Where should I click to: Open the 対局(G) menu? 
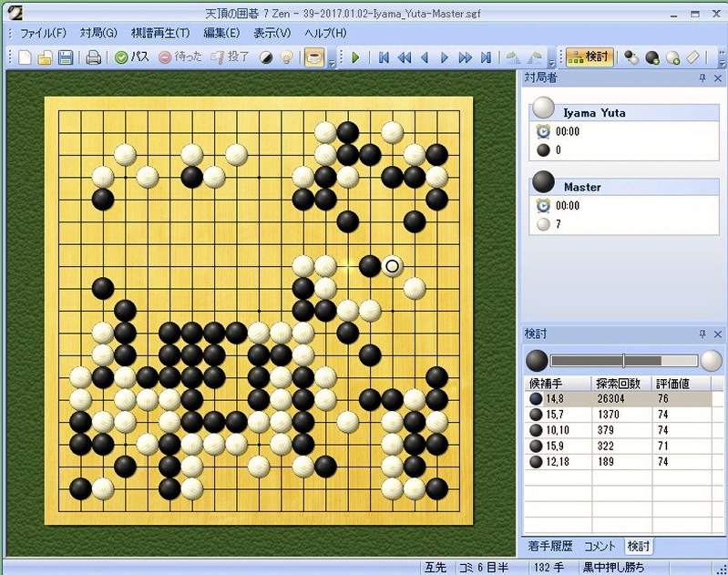[98, 33]
